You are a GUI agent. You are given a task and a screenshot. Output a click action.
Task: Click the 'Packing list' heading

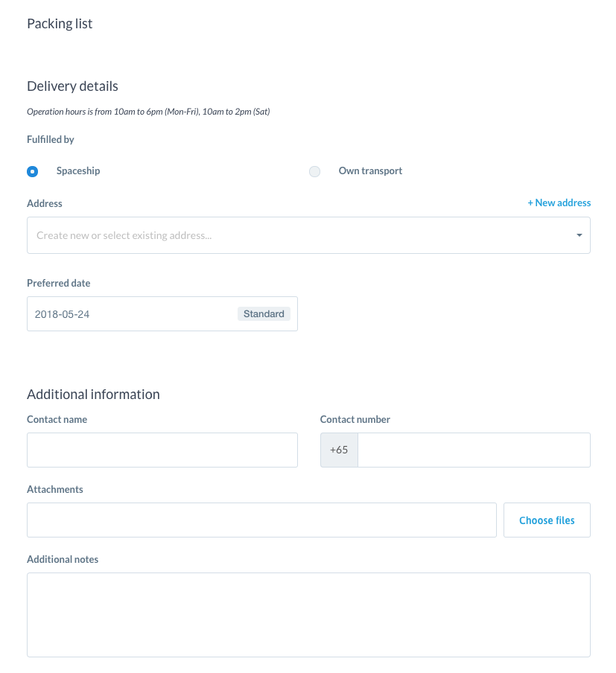[x=60, y=24]
